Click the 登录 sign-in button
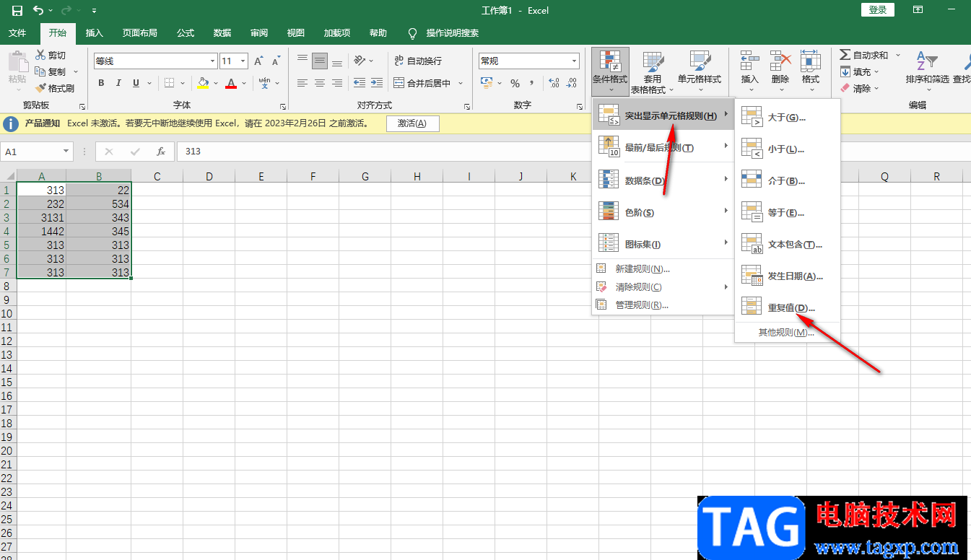The height and width of the screenshot is (560, 971). click(x=878, y=10)
